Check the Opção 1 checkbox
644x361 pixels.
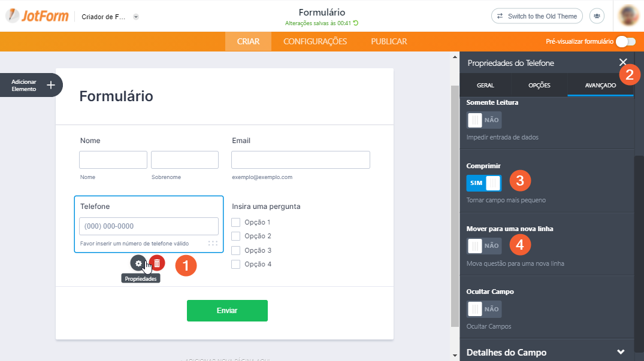point(236,222)
